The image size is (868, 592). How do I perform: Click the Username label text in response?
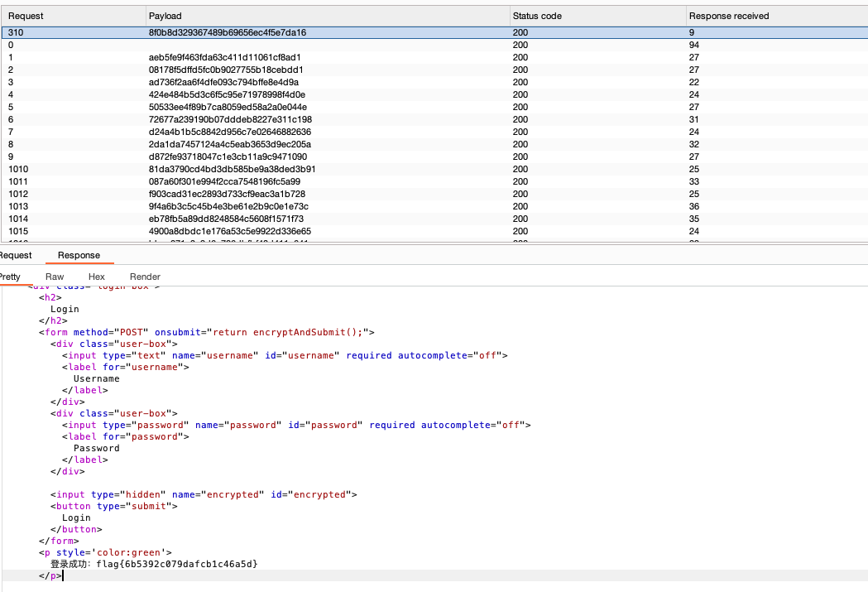click(x=96, y=378)
